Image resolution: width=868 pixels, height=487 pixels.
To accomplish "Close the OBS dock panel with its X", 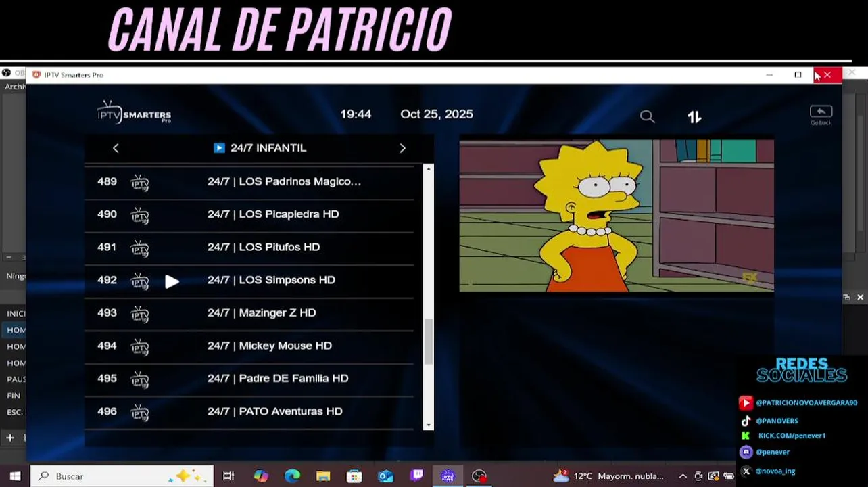I will click(x=860, y=298).
